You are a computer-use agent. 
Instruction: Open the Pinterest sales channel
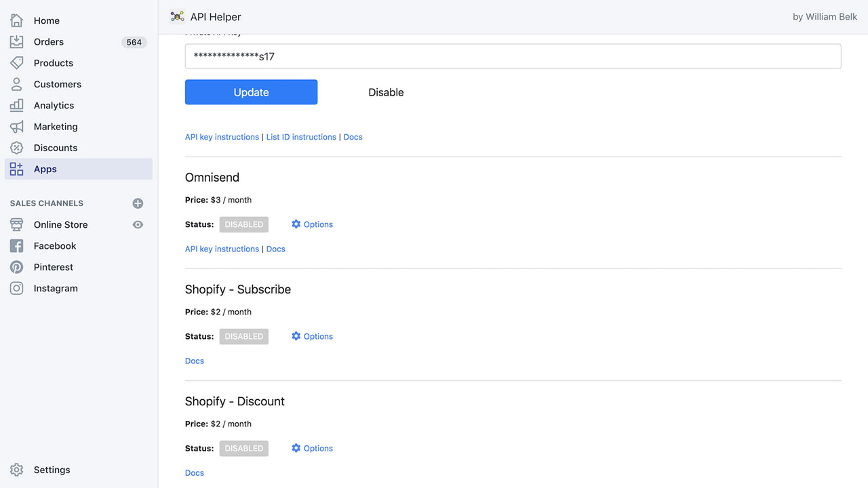54,266
